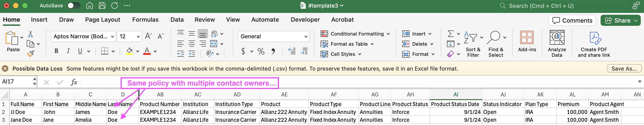This screenshot has width=644, height=125.
Task: Select the column AI header
Action: [x=456, y=95]
